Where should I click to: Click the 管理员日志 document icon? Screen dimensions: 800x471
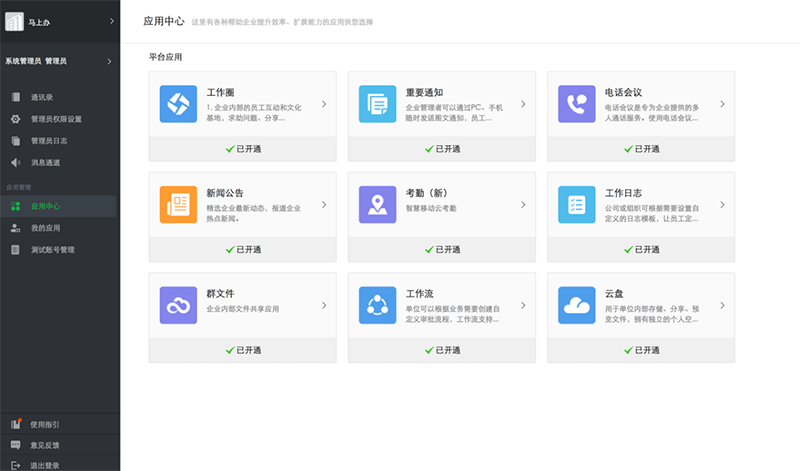[x=16, y=141]
